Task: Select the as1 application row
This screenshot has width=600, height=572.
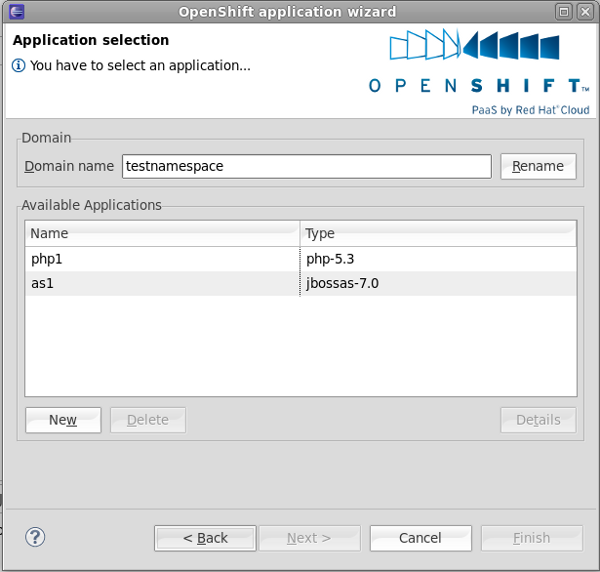Action: click(x=301, y=284)
